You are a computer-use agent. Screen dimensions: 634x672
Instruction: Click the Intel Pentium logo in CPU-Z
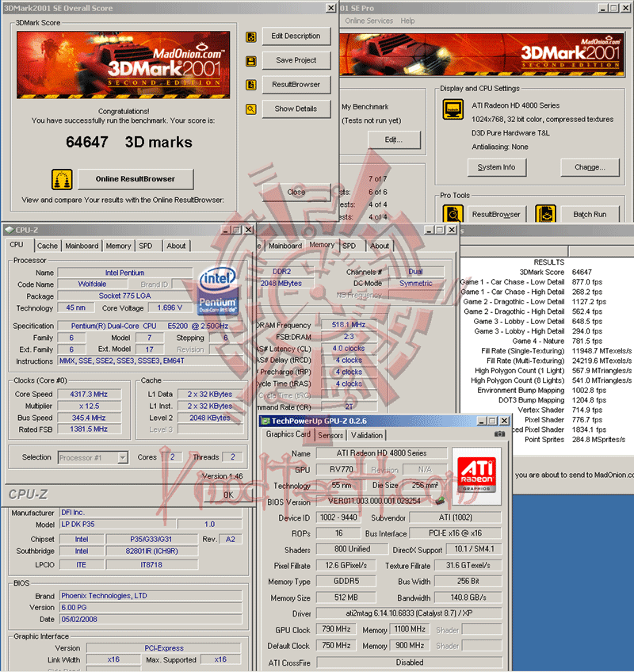218,291
